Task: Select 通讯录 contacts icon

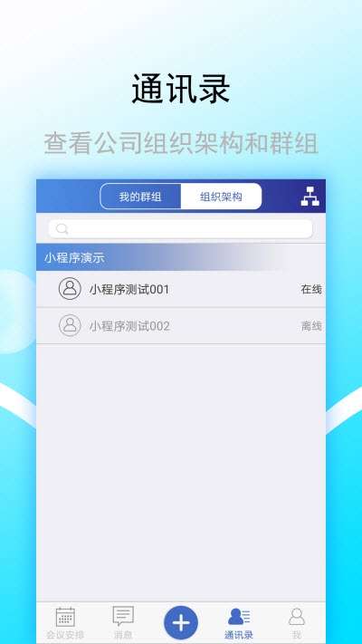Action: (x=239, y=617)
